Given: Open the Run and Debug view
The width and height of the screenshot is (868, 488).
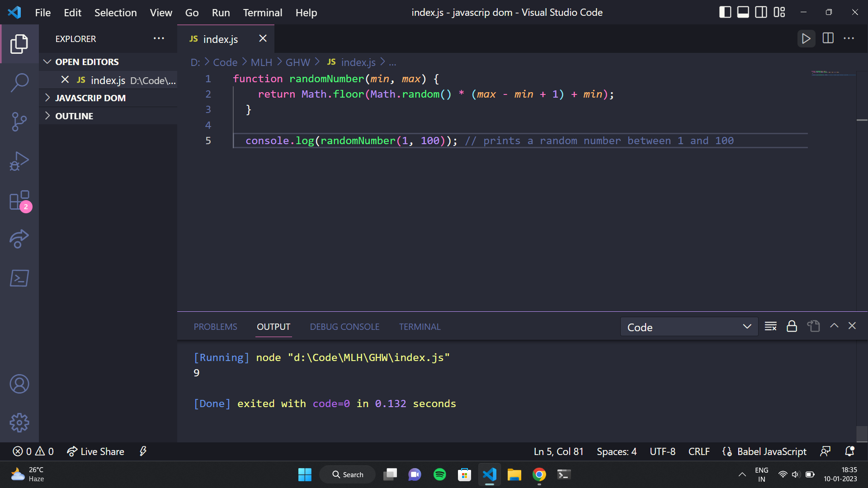Looking at the screenshot, I should 19,161.
